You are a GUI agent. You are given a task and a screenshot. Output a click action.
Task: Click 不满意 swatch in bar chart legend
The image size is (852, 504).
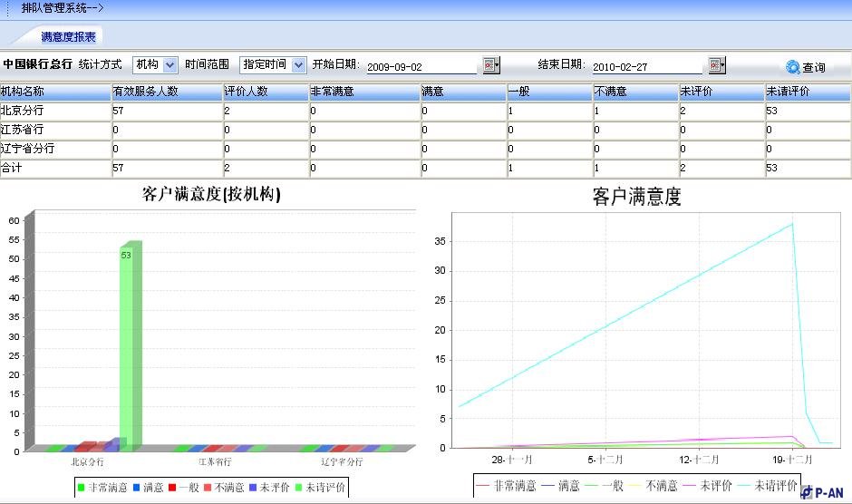coord(208,487)
